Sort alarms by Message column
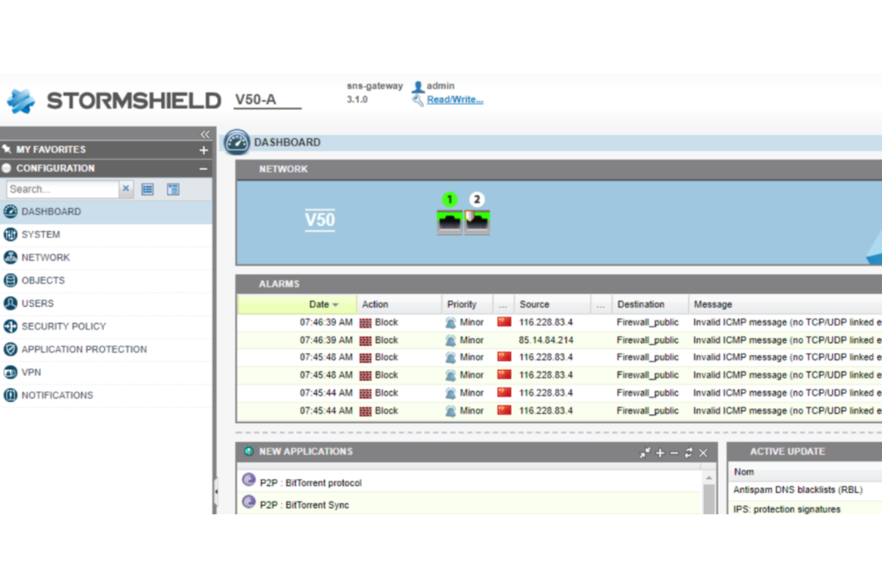This screenshot has width=882, height=588. [785, 304]
